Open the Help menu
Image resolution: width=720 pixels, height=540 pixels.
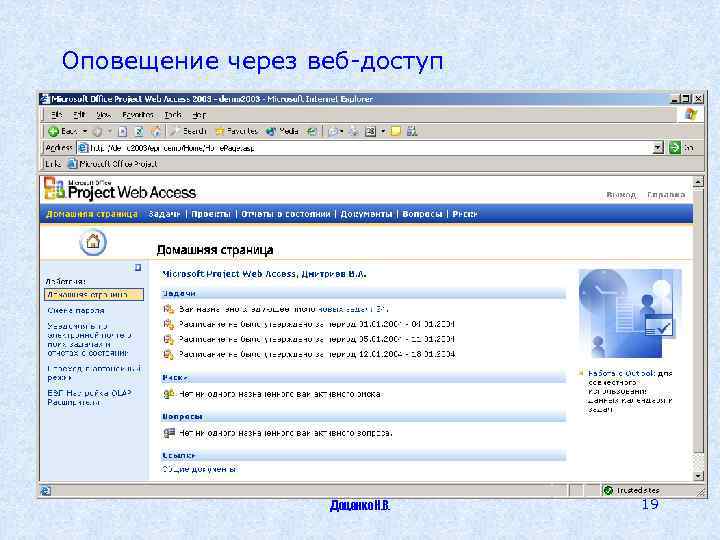199,115
